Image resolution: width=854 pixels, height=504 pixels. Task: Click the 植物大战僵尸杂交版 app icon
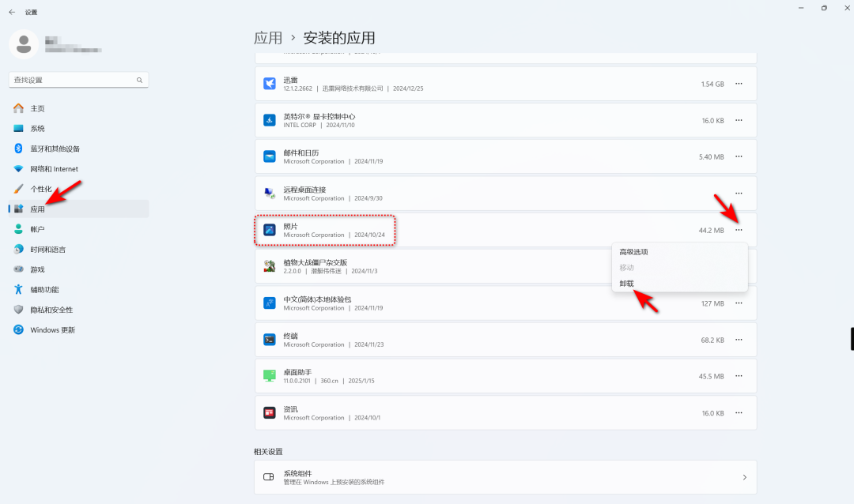[x=269, y=266]
